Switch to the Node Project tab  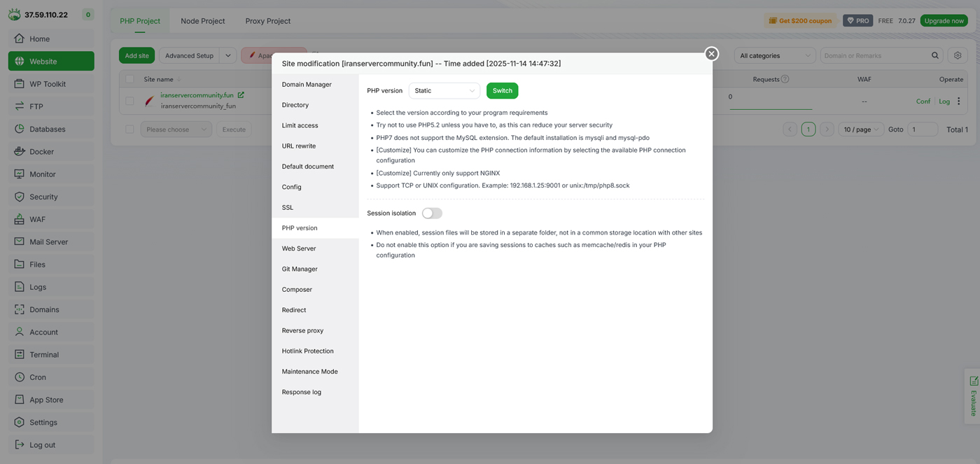coord(202,21)
